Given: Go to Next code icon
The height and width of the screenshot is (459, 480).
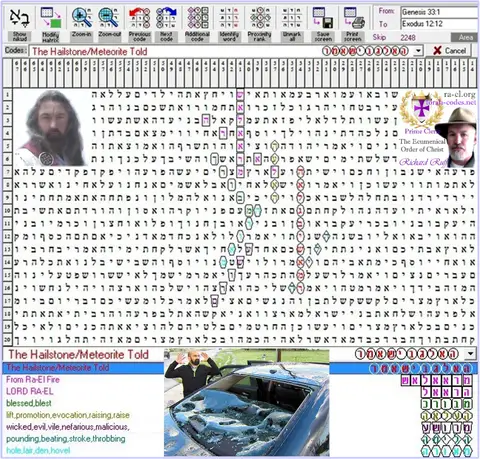Looking at the screenshot, I should 166,18.
